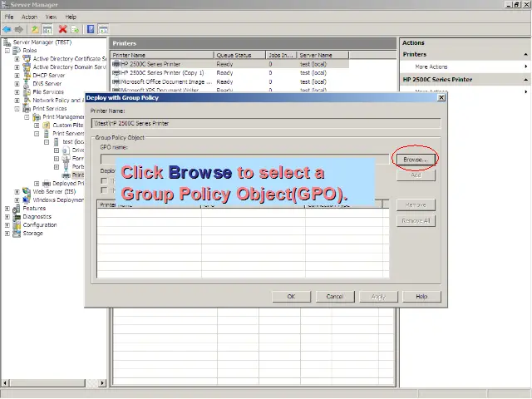Expand the Diagnostics node
Screen dimensions: 532x399
coord(7,217)
